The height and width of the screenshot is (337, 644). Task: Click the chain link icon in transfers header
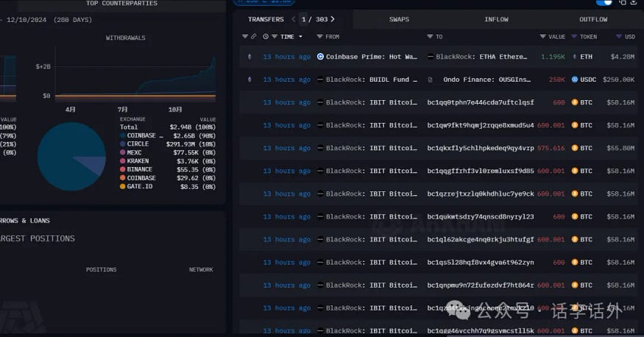254,37
